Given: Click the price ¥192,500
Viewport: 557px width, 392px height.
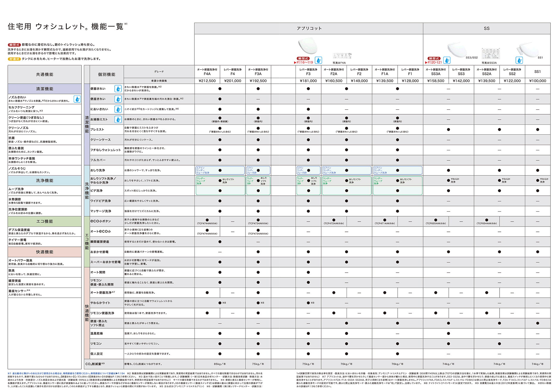Looking at the screenshot, I should (258, 81).
